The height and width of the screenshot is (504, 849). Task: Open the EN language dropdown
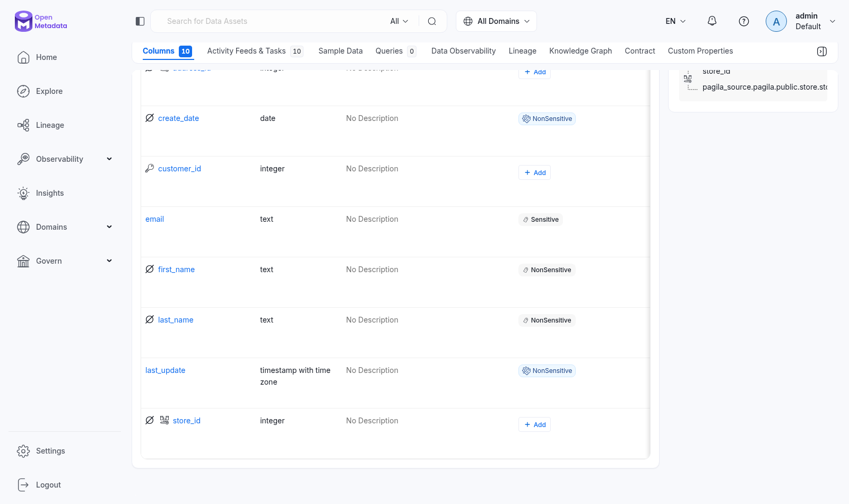click(675, 21)
